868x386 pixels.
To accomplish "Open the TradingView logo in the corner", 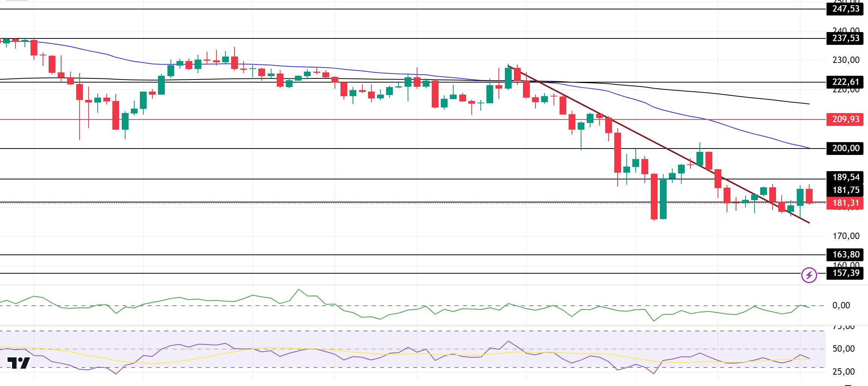I will (18, 363).
